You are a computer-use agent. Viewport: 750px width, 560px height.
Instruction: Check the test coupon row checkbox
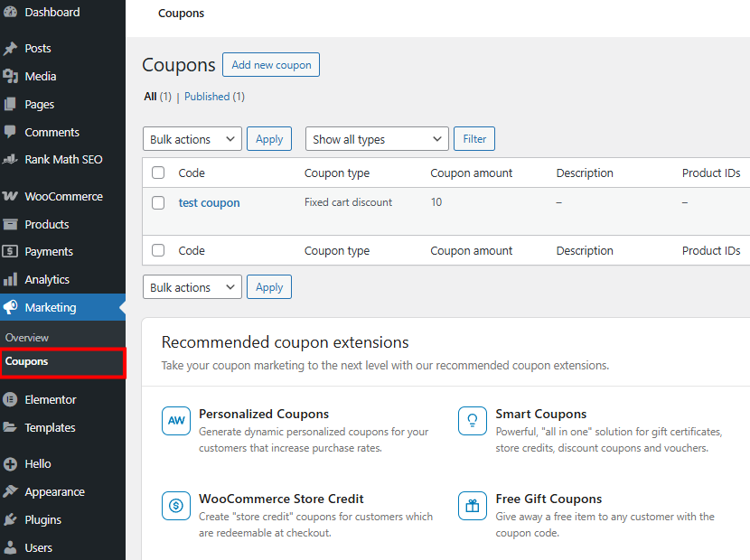point(157,202)
